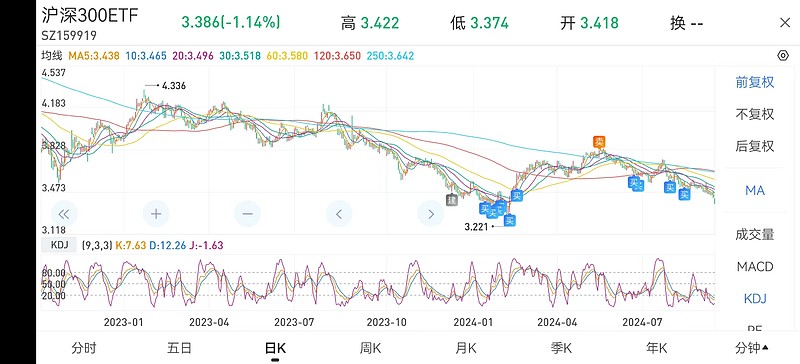Show 成交量 volume indicator
This screenshot has height=364, width=800.
coord(755,234)
